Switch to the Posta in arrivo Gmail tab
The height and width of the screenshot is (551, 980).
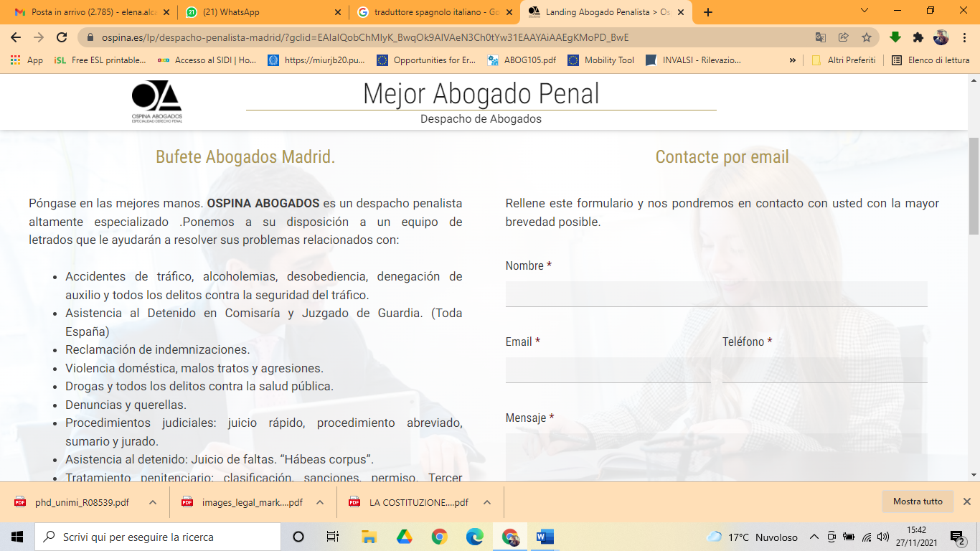[x=91, y=12]
